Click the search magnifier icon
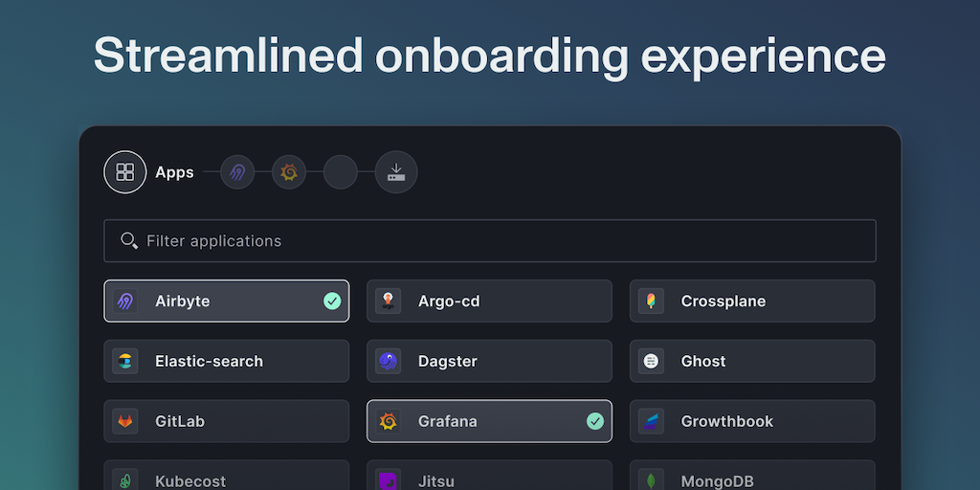This screenshot has height=490, width=980. coord(129,240)
